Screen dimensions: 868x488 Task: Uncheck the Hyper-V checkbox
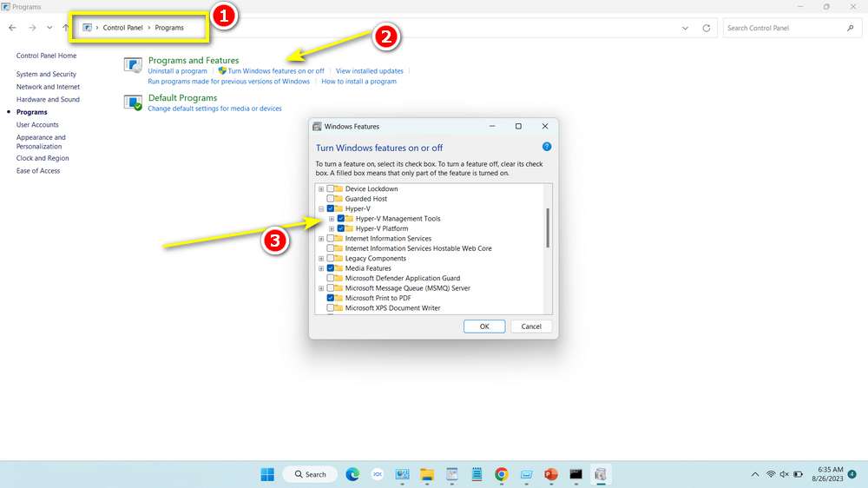(331, 208)
